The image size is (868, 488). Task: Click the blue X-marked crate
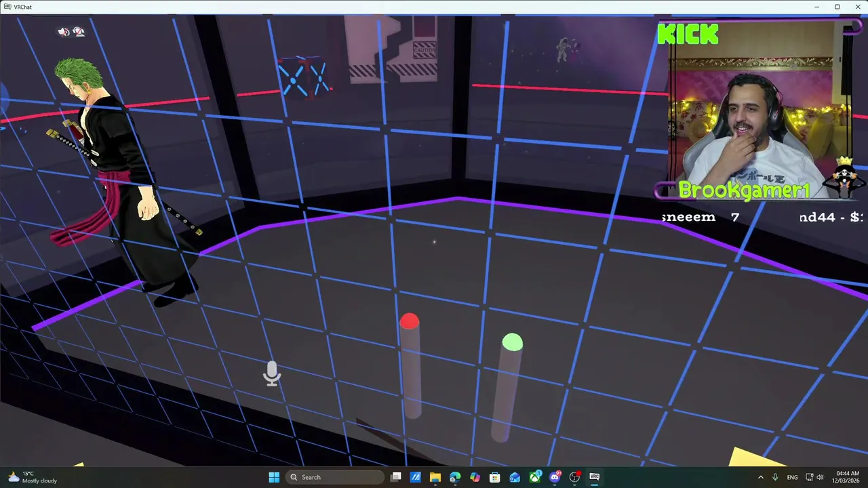pos(303,78)
